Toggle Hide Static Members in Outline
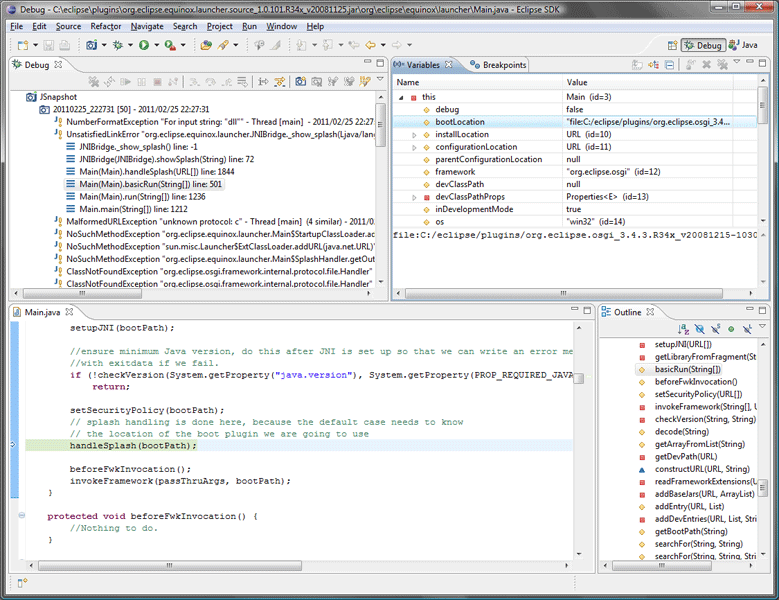The width and height of the screenshot is (779, 600). (x=715, y=329)
